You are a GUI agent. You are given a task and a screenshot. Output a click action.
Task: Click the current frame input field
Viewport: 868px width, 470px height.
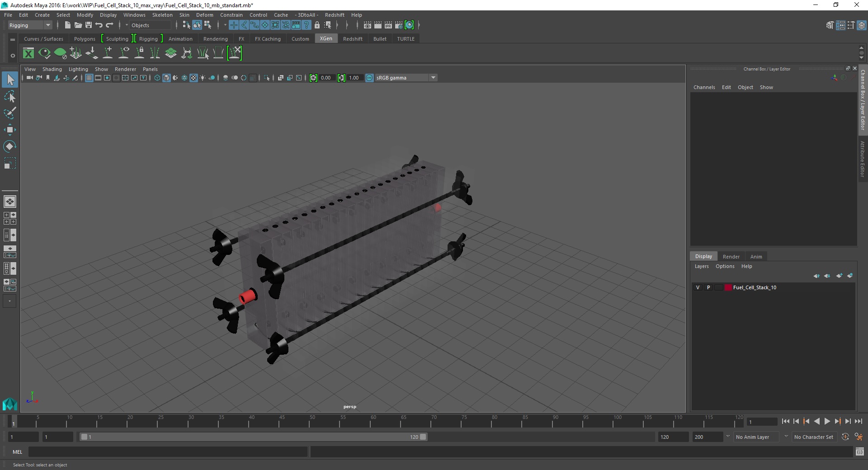click(x=762, y=422)
